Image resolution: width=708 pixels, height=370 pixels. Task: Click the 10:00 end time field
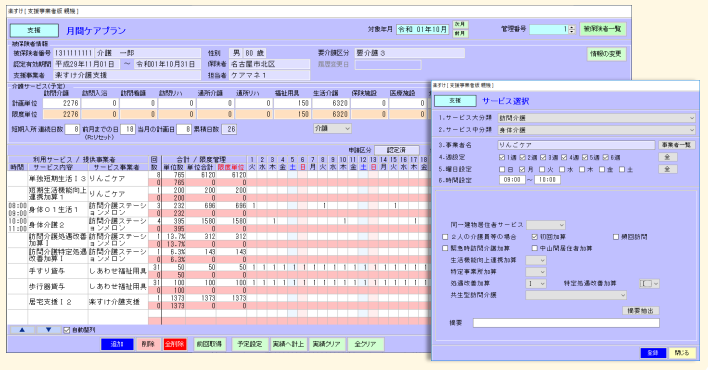[548, 180]
